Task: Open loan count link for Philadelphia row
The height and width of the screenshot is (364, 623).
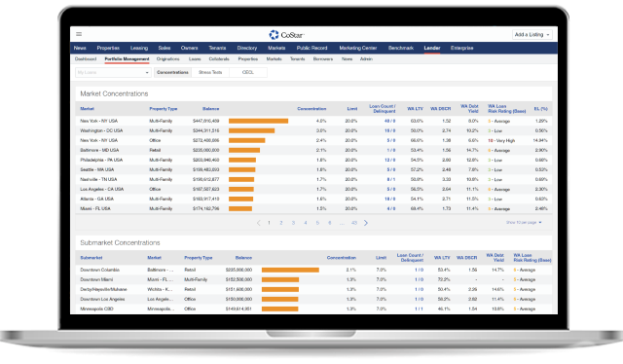Action: click(389, 161)
